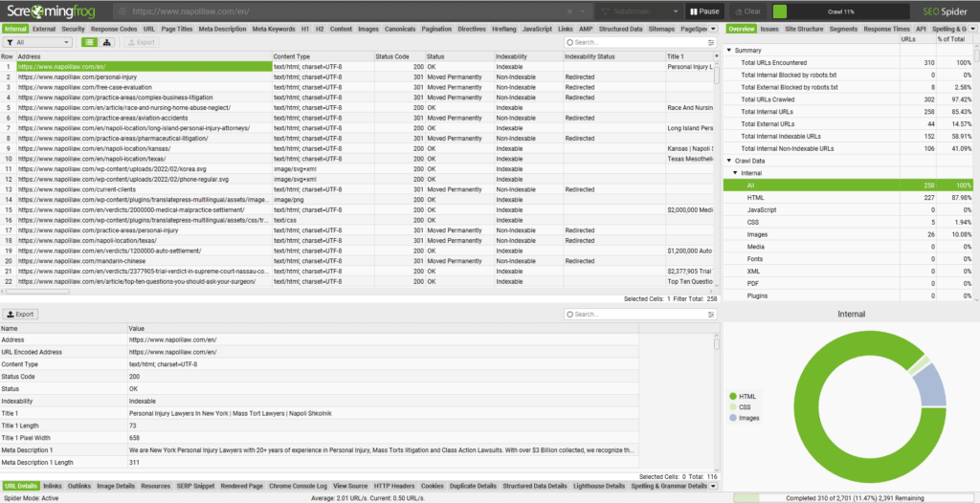
Task: Click the bottom completed progress bar
Action: (x=854, y=498)
